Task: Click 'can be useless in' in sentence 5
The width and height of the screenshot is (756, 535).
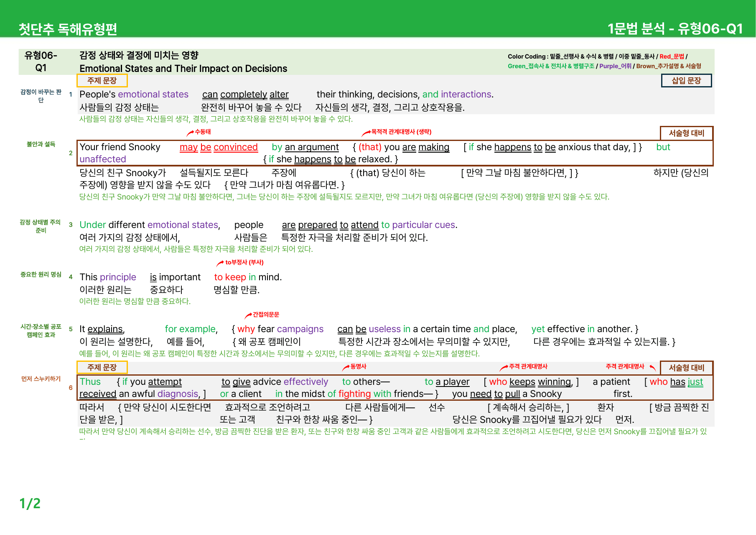Action: [374, 329]
